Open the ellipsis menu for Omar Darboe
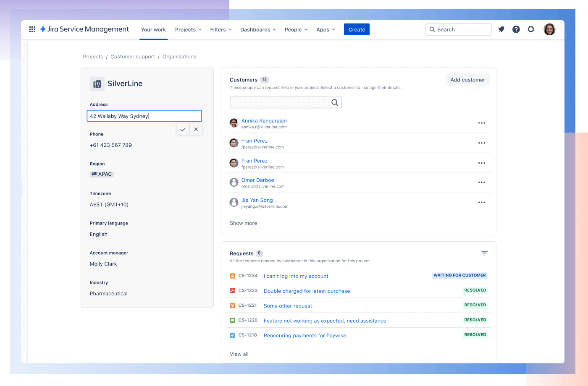This screenshot has height=386, width=588. pyautogui.click(x=481, y=182)
